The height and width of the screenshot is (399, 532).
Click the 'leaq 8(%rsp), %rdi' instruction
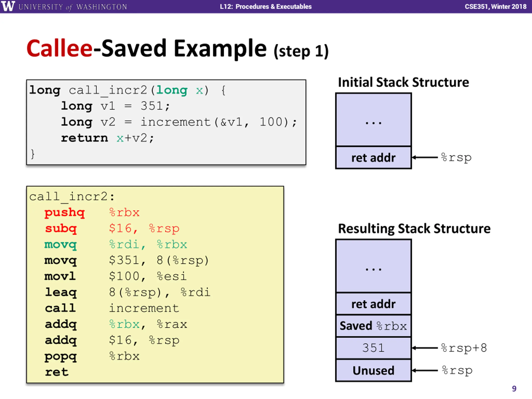tap(128, 293)
